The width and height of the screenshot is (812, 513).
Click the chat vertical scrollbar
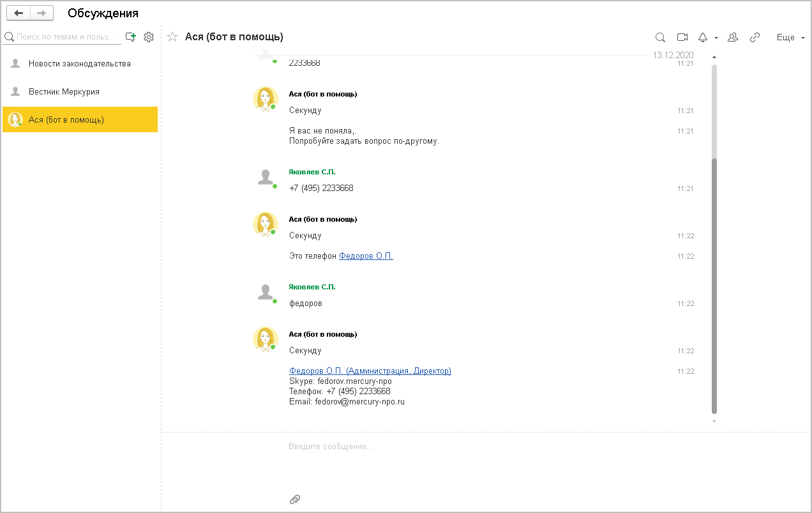point(714,287)
